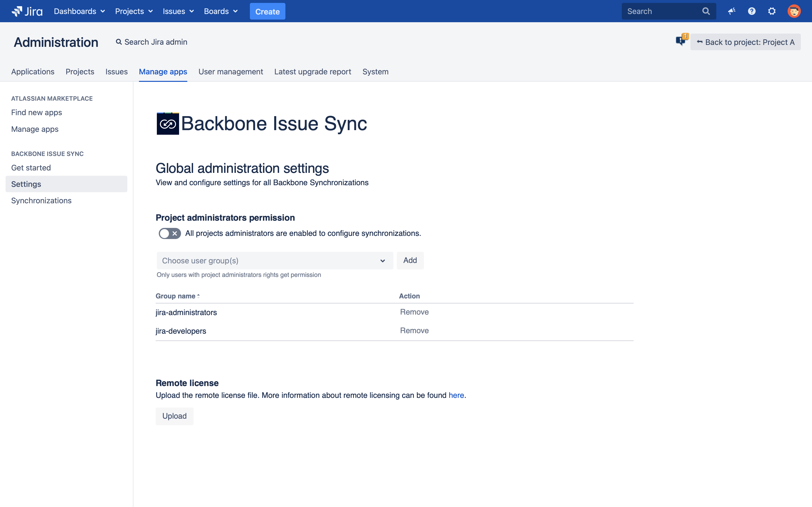The image size is (812, 507).
Task: Expand the Dashboards dropdown menu
Action: [80, 11]
